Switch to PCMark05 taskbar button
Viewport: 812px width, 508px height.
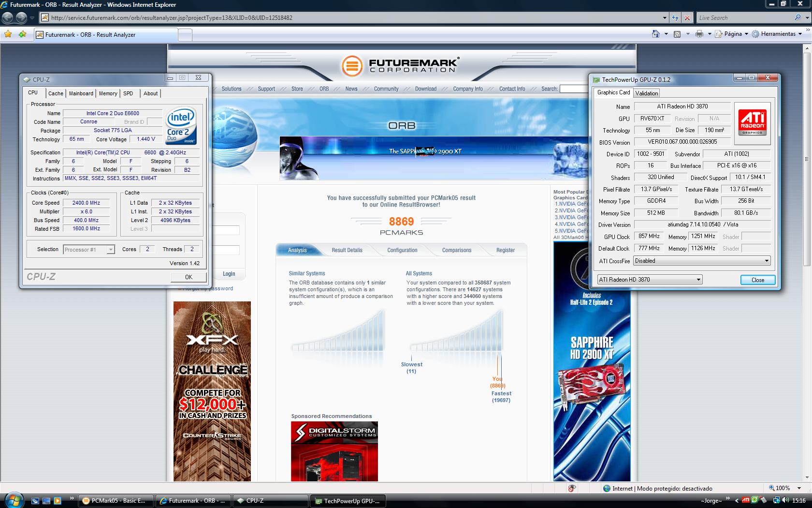pos(116,501)
